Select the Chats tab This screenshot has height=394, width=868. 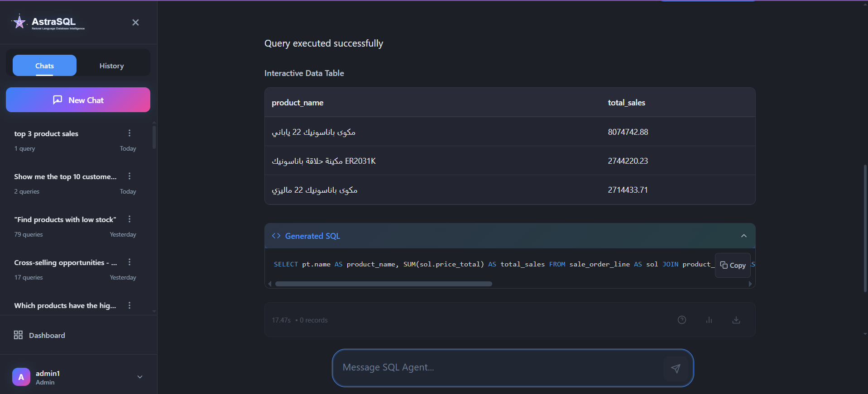click(x=44, y=66)
